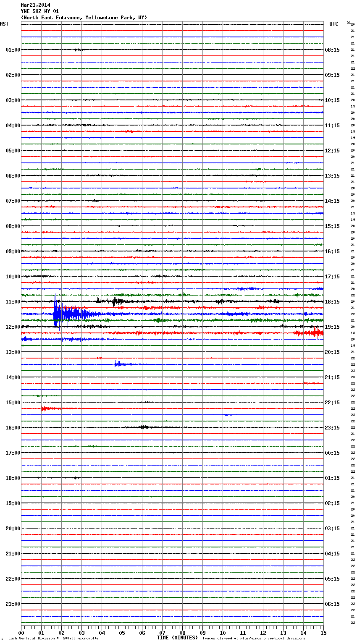Select minute 05 on the bottom time axis

pos(122,633)
